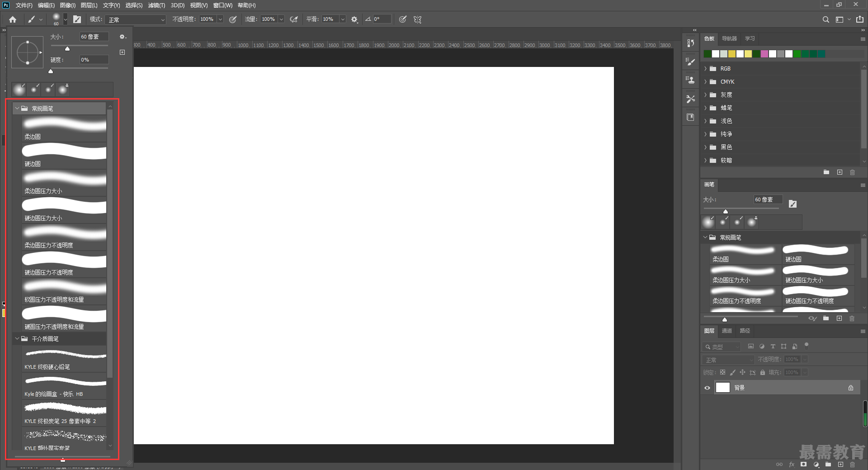Open 滤镜(T) menu

tap(156, 5)
